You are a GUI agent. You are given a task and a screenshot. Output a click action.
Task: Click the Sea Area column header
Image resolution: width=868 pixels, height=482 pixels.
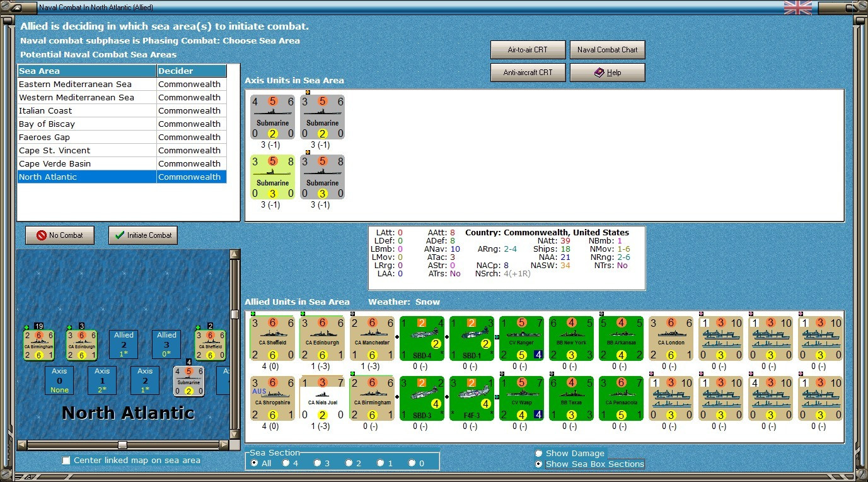click(x=87, y=71)
